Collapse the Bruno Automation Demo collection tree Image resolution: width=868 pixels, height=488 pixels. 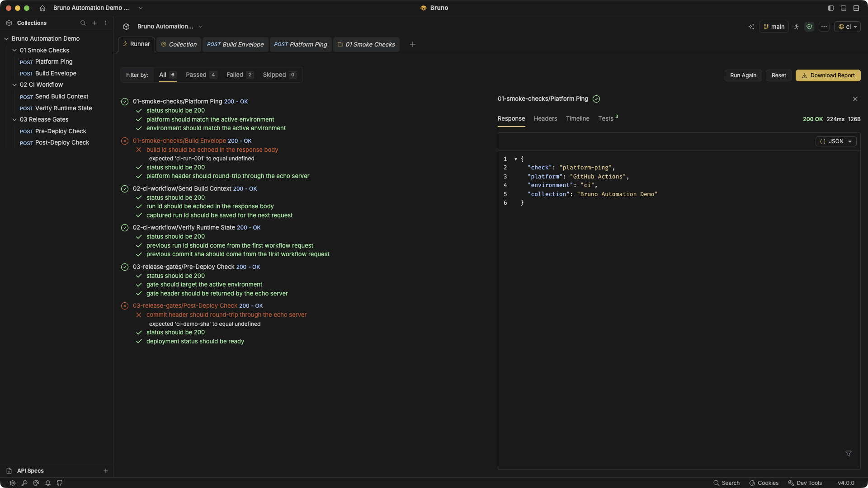(x=6, y=39)
